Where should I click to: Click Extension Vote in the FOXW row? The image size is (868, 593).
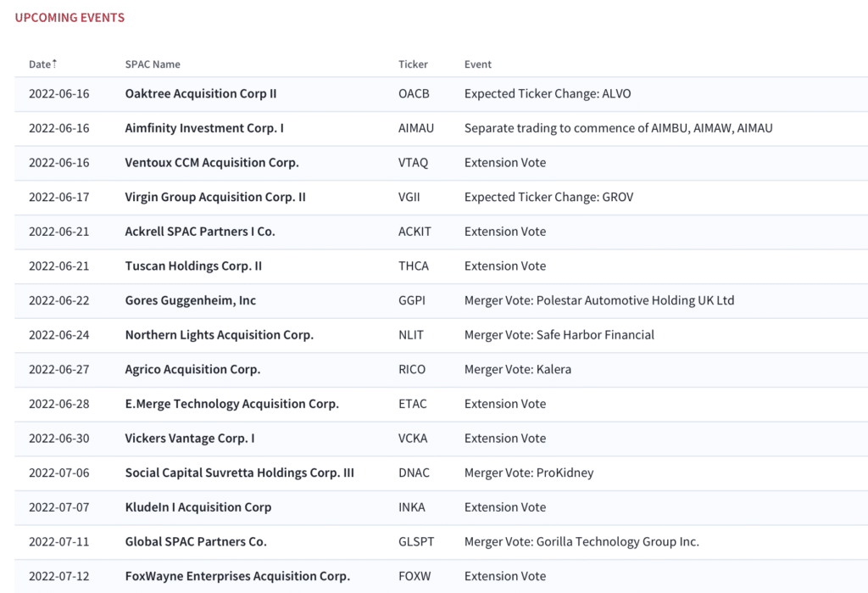pos(505,576)
